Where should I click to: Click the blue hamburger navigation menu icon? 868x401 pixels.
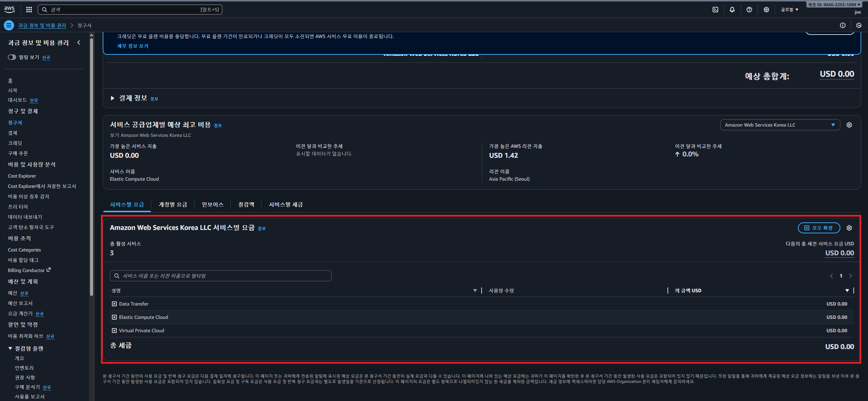pos(9,25)
